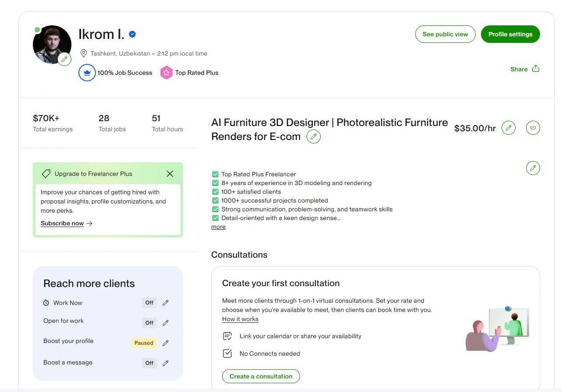Click the consultation illustration image
This screenshot has width=562, height=392.
(497, 329)
